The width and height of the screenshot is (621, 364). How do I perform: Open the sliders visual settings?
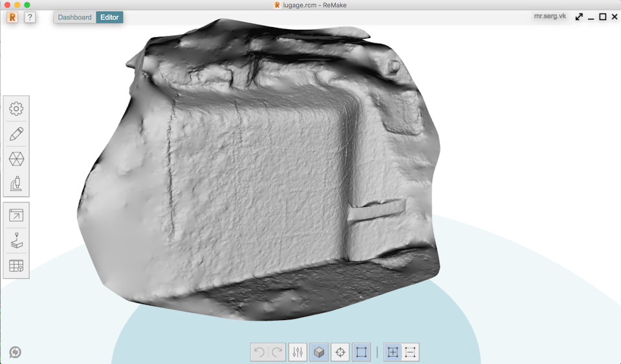pyautogui.click(x=298, y=352)
